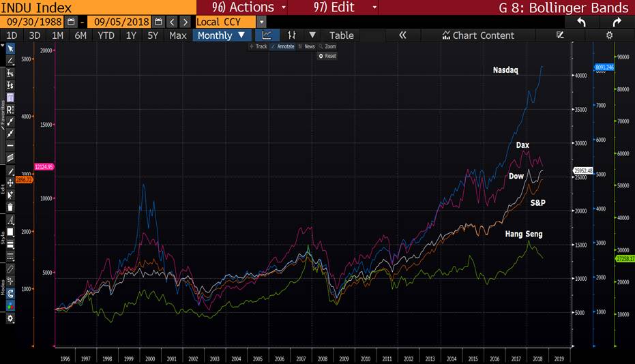Collapse the drawing toolbar with top triangle
The image size is (635, 364).
pos(3,45)
